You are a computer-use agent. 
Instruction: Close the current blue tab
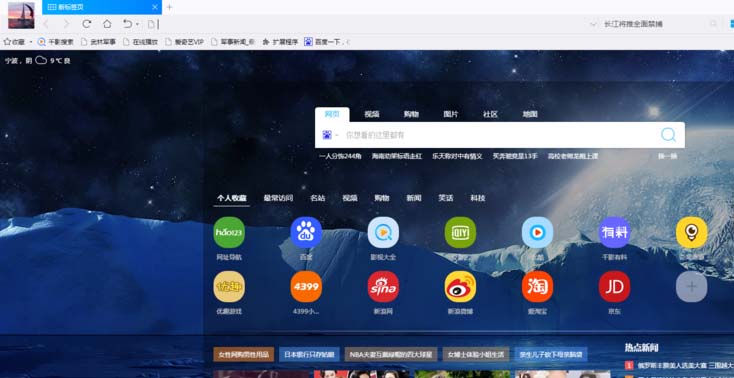pos(155,7)
